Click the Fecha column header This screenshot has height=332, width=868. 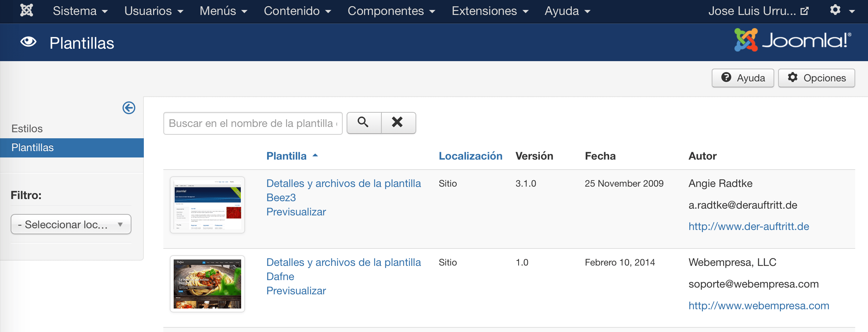(x=600, y=156)
